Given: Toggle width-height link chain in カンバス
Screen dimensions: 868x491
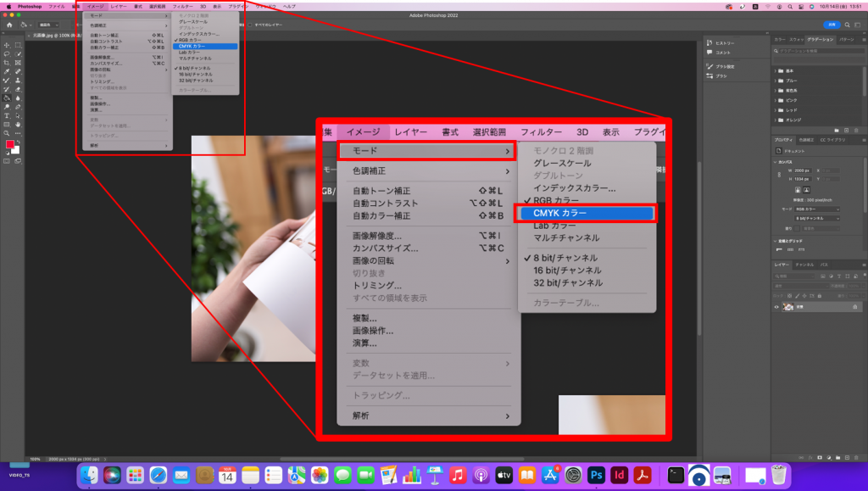Looking at the screenshot, I should pyautogui.click(x=779, y=175).
